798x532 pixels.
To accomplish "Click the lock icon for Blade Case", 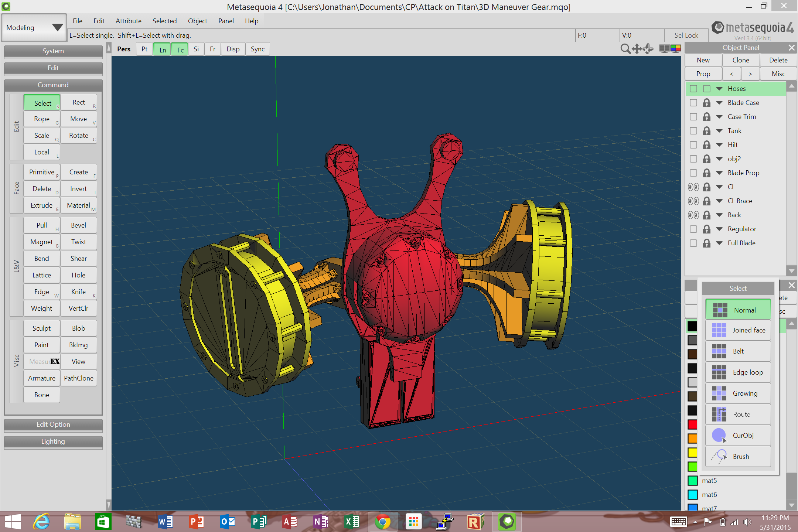I will pos(706,103).
